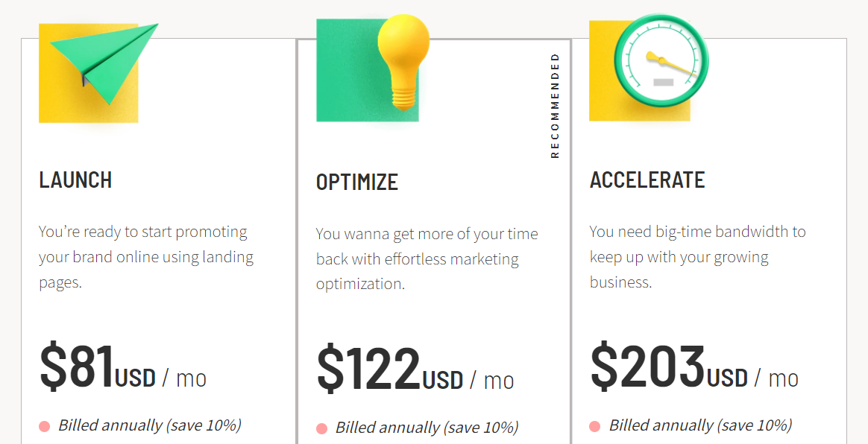Screen dimensions: 868x444
Task: Click the LAUNCH plan heading
Action: 75,180
